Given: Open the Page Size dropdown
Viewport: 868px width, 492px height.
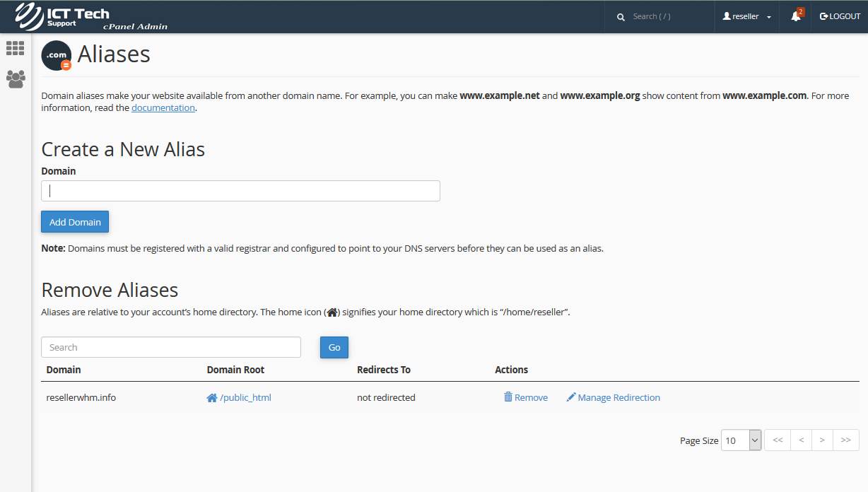Looking at the screenshot, I should coord(741,440).
